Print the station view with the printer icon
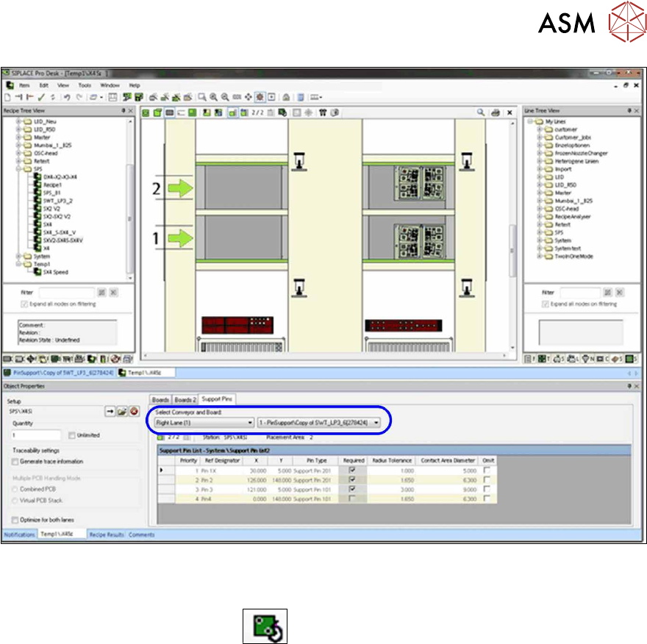This screenshot has height=644, width=647. coord(496,112)
